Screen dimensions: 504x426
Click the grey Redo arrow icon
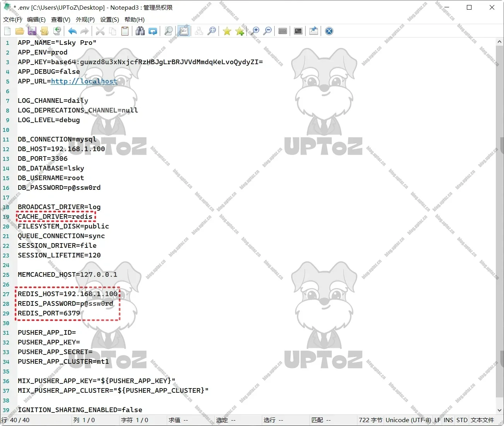pyautogui.click(x=85, y=31)
